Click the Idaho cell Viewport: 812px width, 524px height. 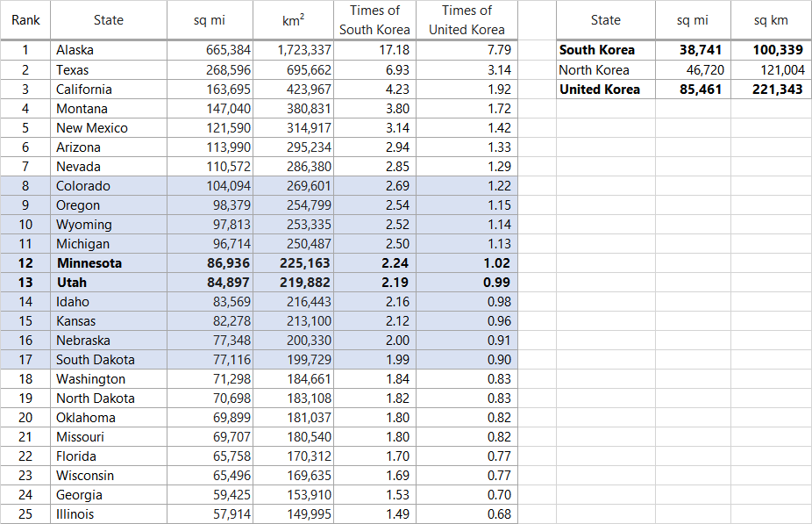108,302
